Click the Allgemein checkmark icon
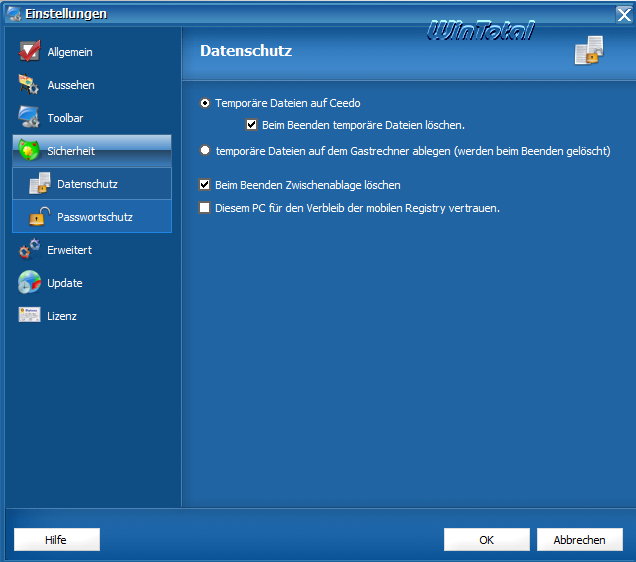This screenshot has width=636, height=562. (x=29, y=51)
